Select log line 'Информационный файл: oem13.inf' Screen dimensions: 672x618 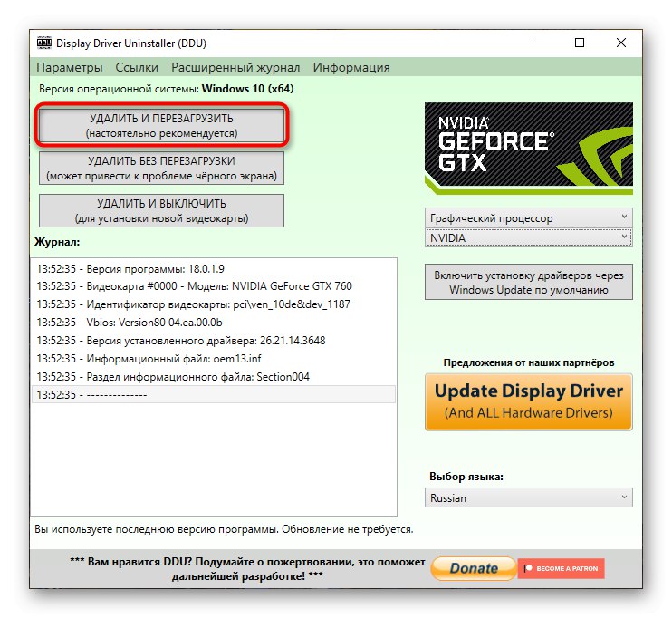tap(214, 359)
